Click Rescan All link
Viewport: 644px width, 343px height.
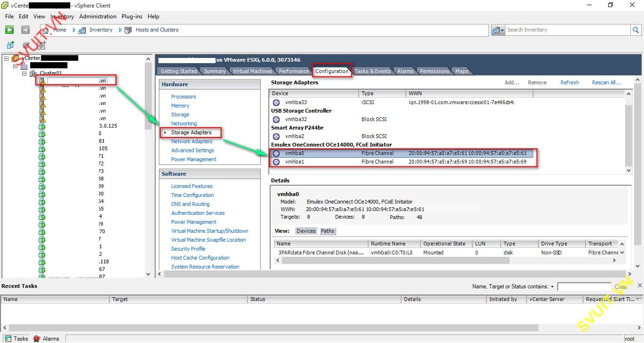pyautogui.click(x=606, y=82)
